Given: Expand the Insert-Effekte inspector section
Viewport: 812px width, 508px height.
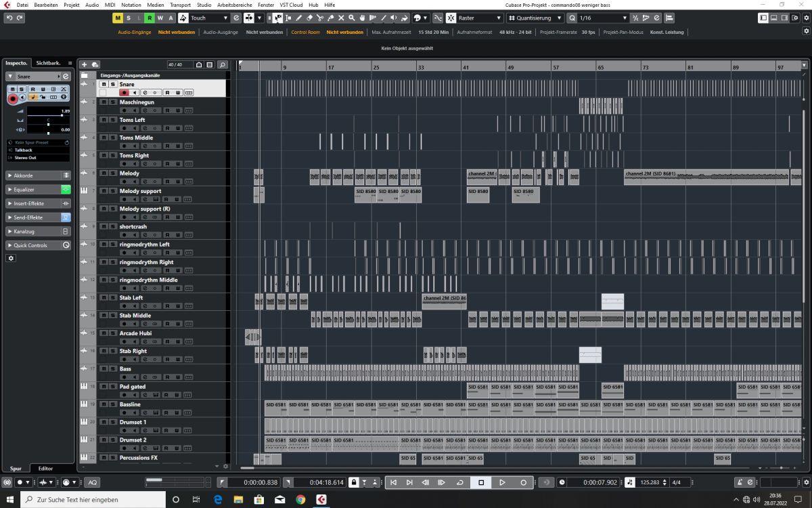Looking at the screenshot, I should (39, 203).
